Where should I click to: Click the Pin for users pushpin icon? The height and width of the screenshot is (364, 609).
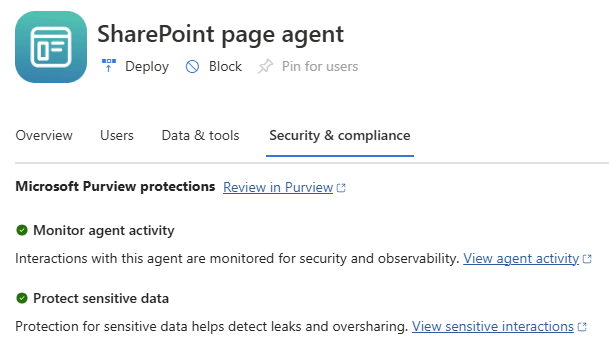(x=266, y=66)
